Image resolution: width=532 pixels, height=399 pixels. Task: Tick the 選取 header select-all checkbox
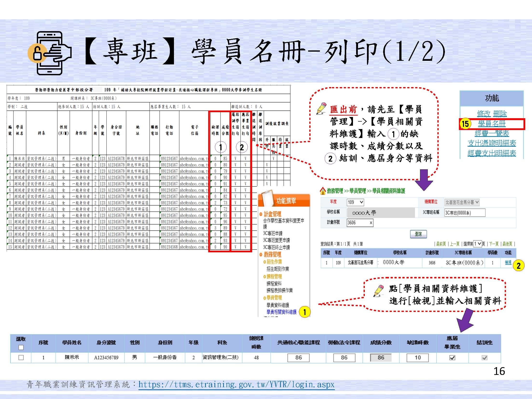click(x=21, y=347)
